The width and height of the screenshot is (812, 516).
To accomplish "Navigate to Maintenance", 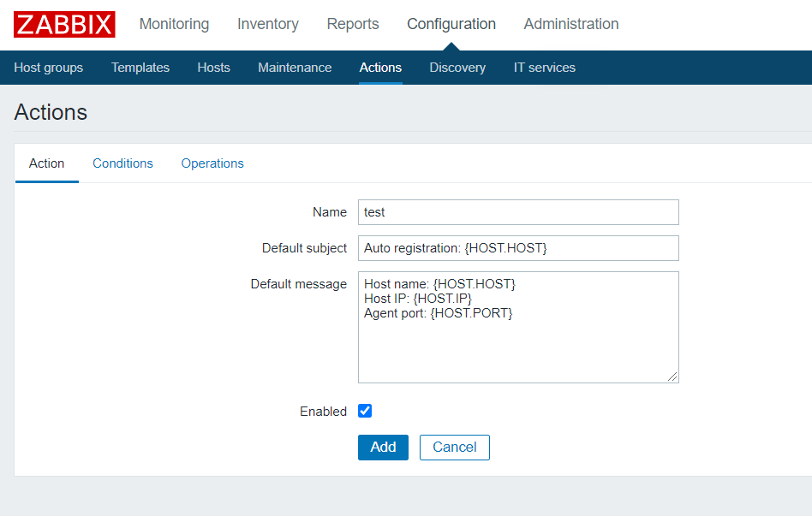I will click(x=295, y=68).
